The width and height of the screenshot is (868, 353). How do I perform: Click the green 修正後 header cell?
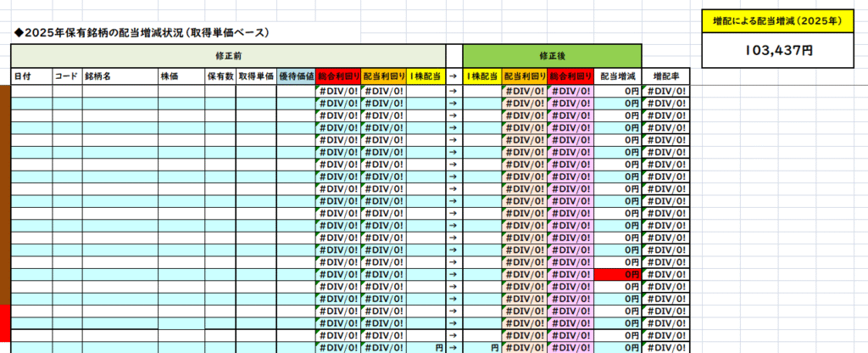pos(551,56)
